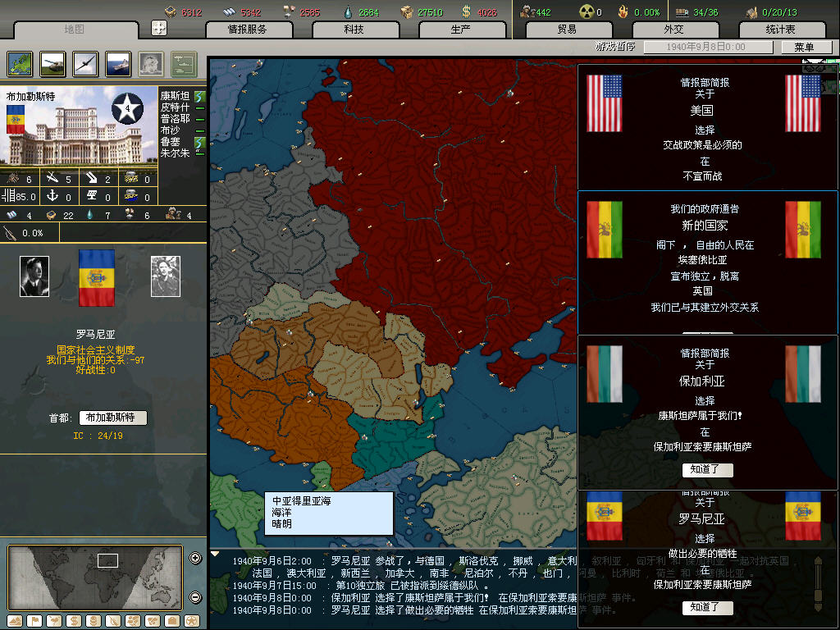Image resolution: width=840 pixels, height=630 pixels.
Task: Select province 朱尔朱 in list
Action: point(176,153)
